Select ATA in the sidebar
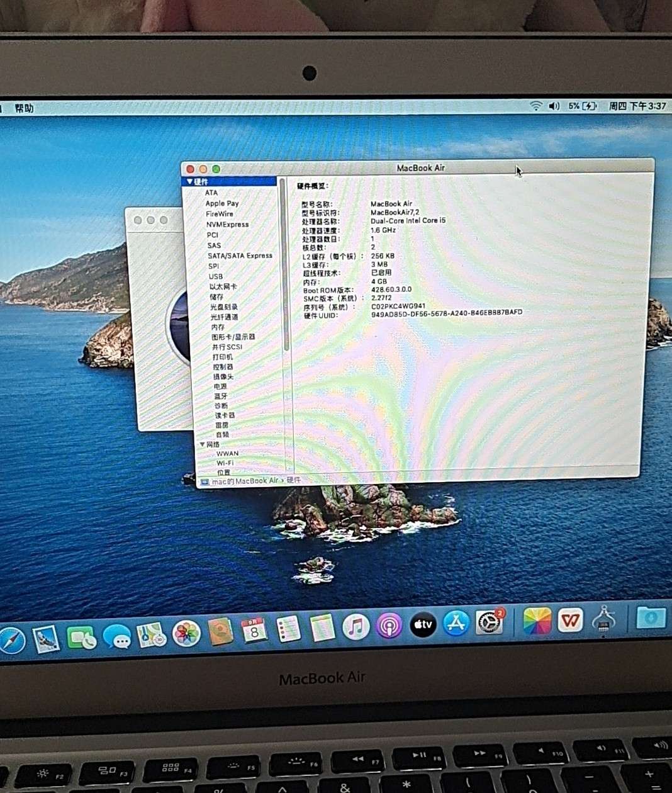This screenshot has height=793, width=672. (x=211, y=193)
